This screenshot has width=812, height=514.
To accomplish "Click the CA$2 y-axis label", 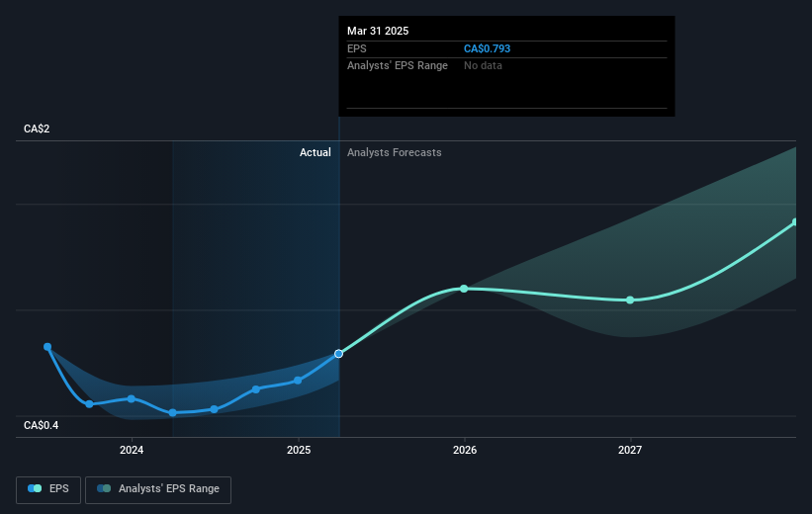I will click(37, 128).
